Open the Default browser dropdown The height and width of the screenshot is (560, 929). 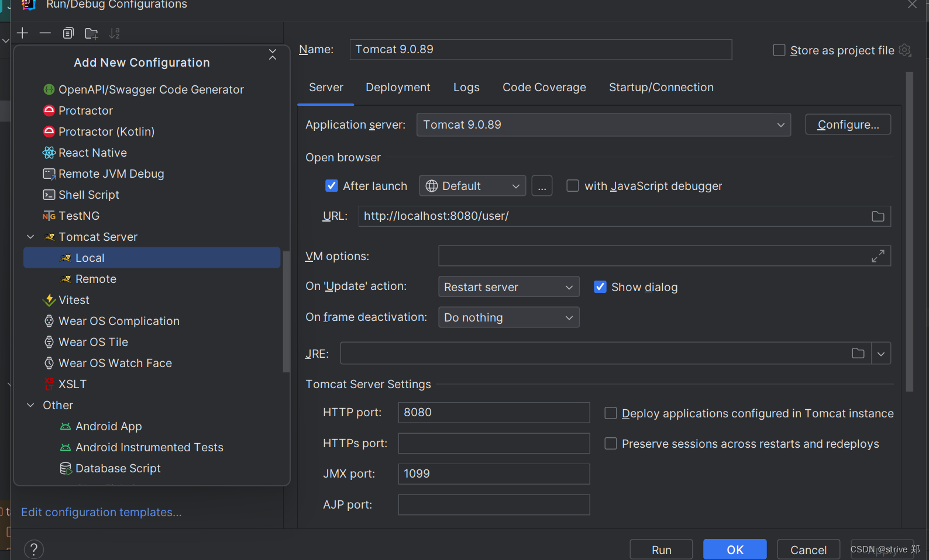[x=472, y=186]
